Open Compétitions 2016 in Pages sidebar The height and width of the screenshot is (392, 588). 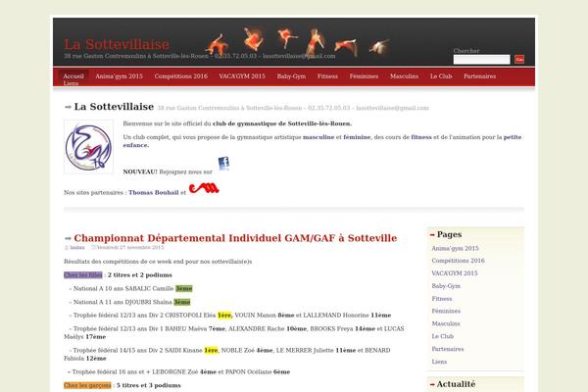pos(459,261)
